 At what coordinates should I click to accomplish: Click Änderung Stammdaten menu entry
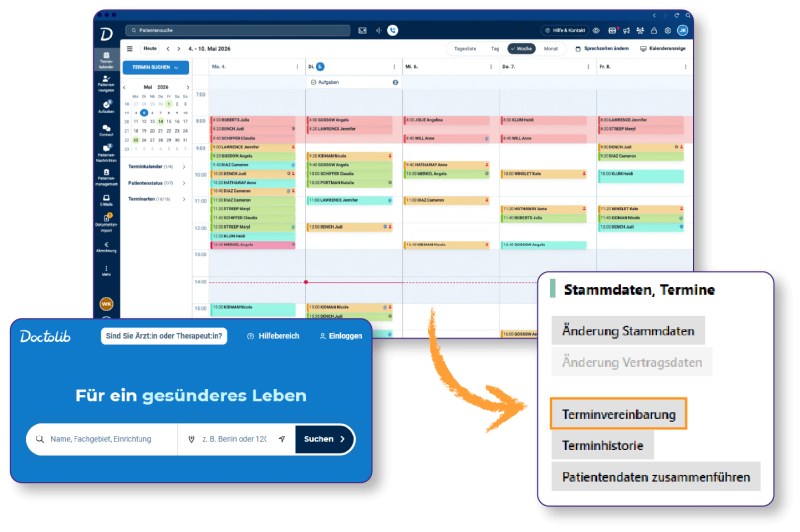(x=628, y=331)
